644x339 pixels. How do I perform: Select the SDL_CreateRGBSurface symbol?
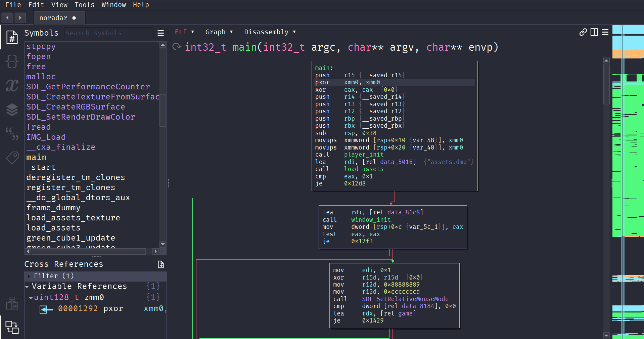[x=76, y=107]
